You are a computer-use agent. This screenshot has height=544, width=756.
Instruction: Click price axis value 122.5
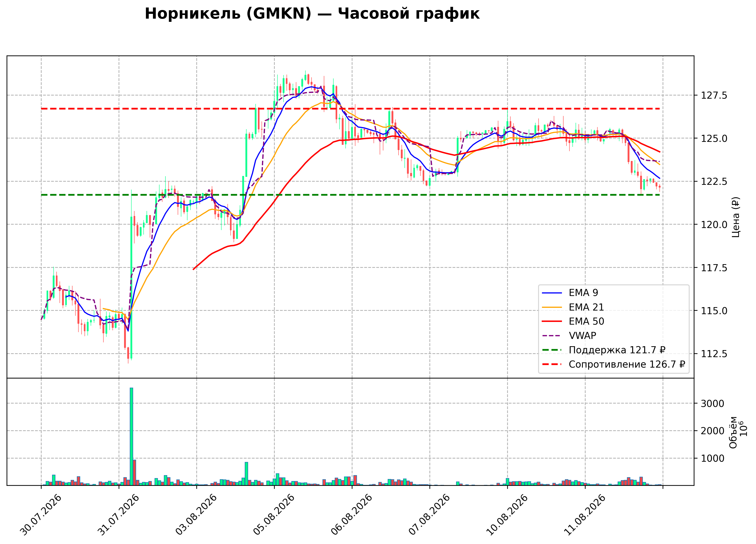(714, 182)
